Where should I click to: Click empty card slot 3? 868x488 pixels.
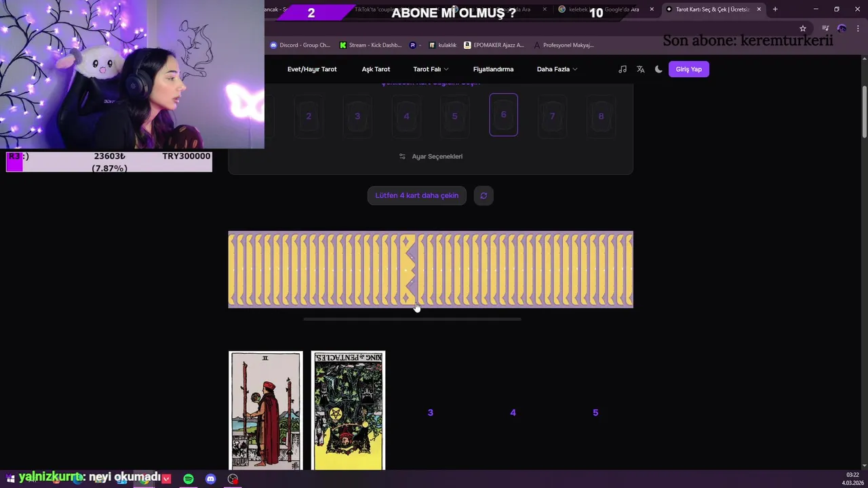click(430, 412)
